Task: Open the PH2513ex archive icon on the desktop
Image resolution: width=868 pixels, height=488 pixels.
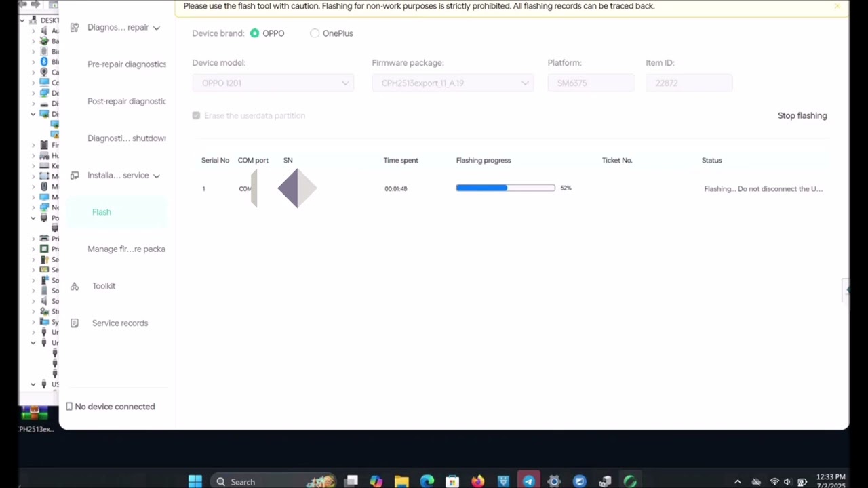Action: [x=35, y=413]
